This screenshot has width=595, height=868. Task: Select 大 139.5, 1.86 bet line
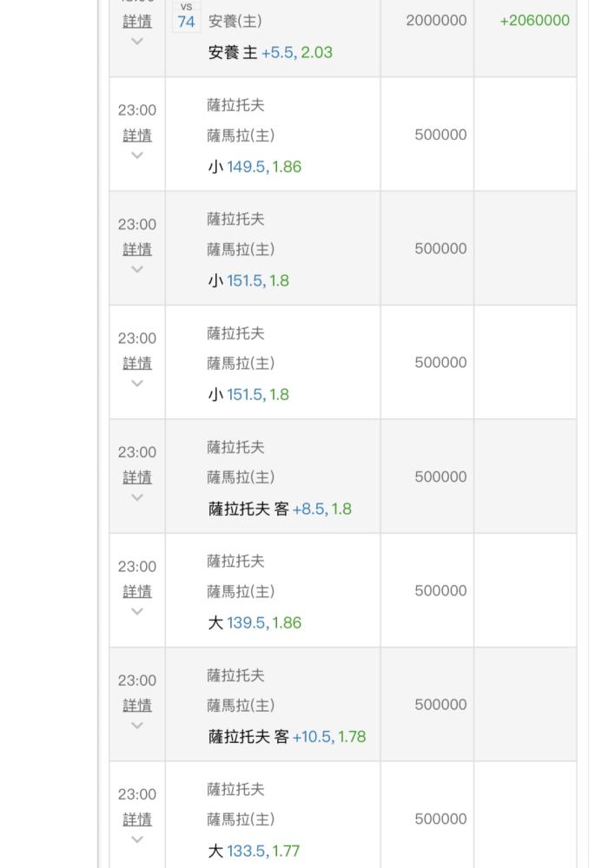[255, 622]
